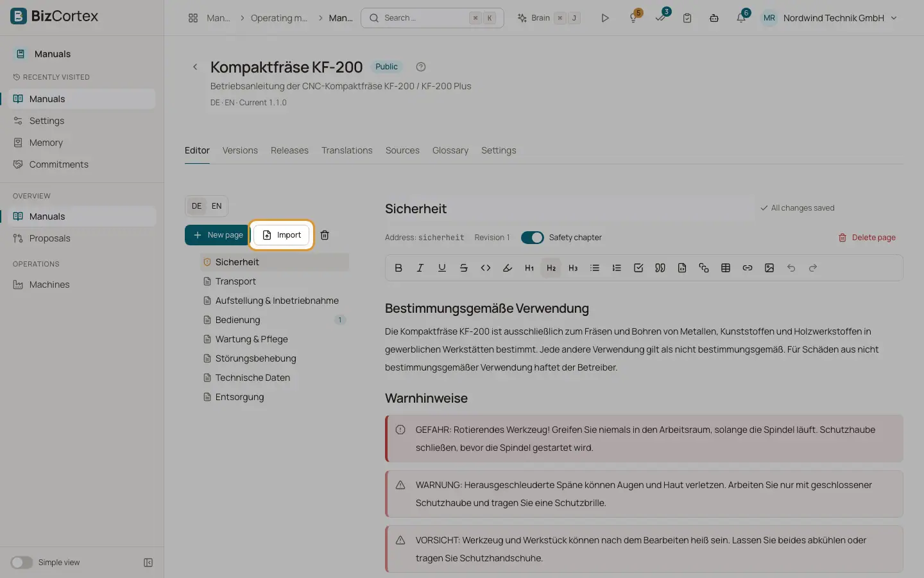Toggle the Simple view switch
Screen dimensions: 924x578
(21, 563)
